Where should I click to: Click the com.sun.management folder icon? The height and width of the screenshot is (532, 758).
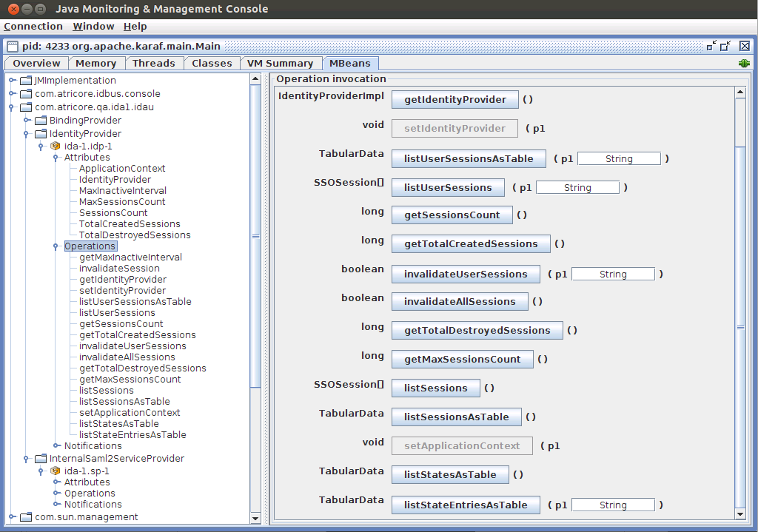pos(26,517)
